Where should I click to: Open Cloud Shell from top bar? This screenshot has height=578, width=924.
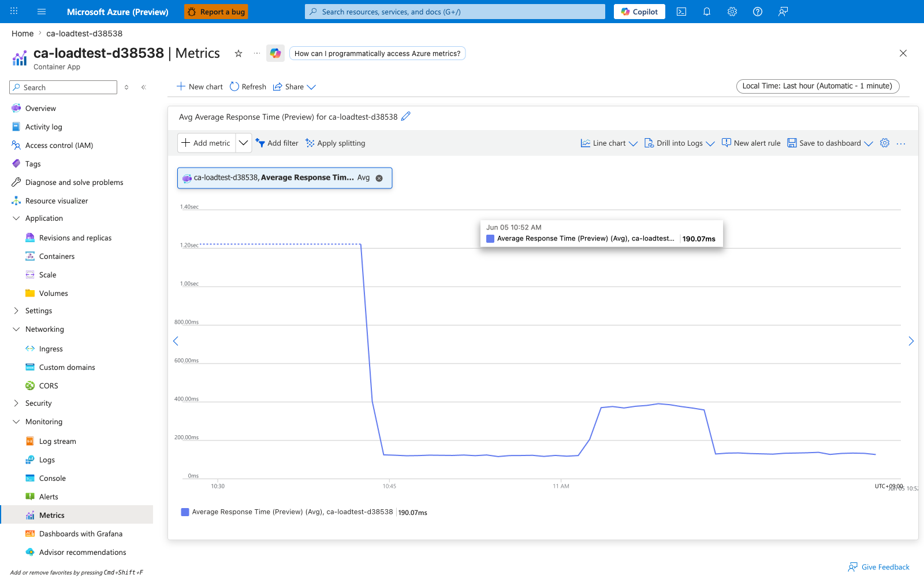[x=681, y=12]
